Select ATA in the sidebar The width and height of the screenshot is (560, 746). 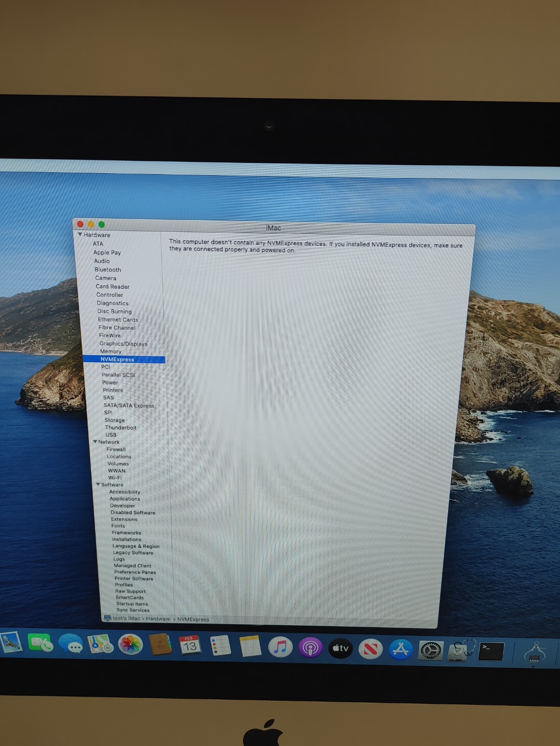point(98,244)
